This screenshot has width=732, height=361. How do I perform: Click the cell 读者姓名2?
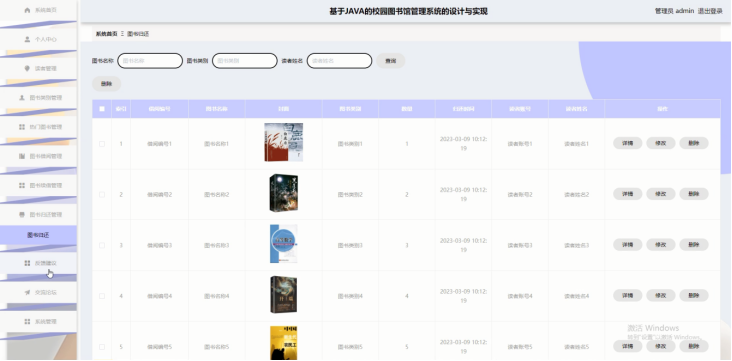(x=577, y=194)
